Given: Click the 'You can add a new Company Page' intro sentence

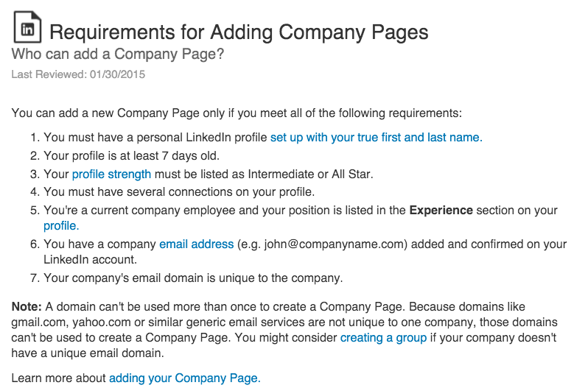Looking at the screenshot, I should (x=237, y=113).
